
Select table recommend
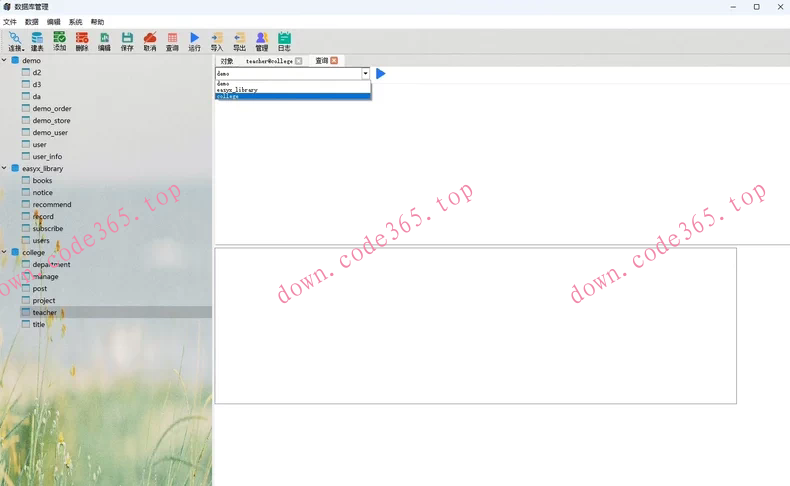pos(52,205)
